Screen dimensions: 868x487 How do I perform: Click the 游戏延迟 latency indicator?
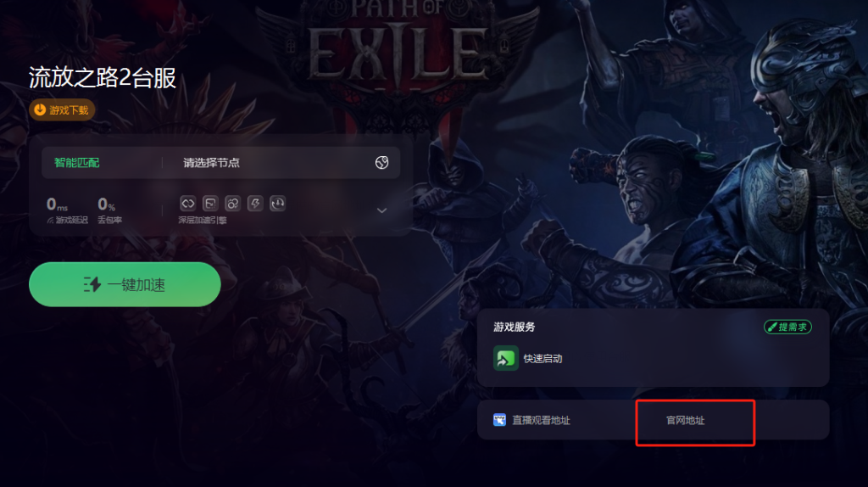tap(67, 210)
